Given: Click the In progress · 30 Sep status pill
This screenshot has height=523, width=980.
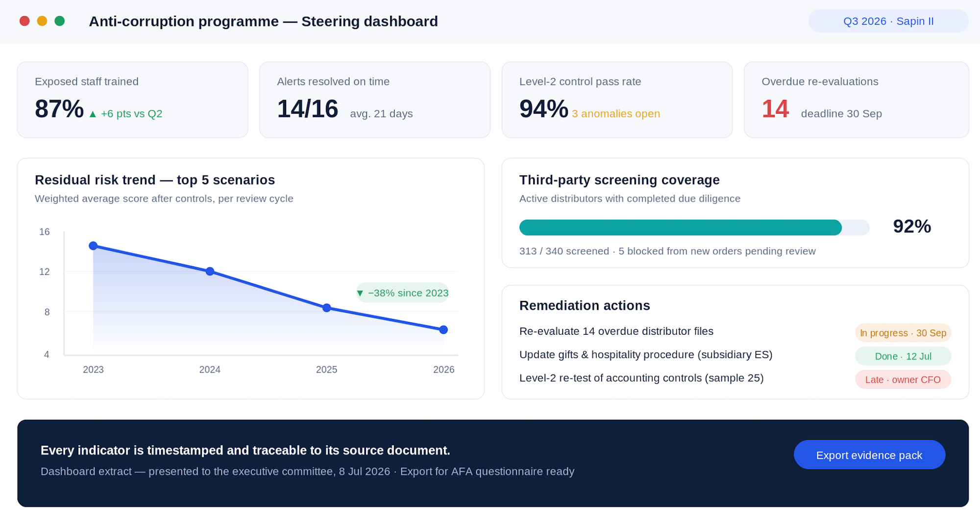Looking at the screenshot, I should tap(903, 333).
